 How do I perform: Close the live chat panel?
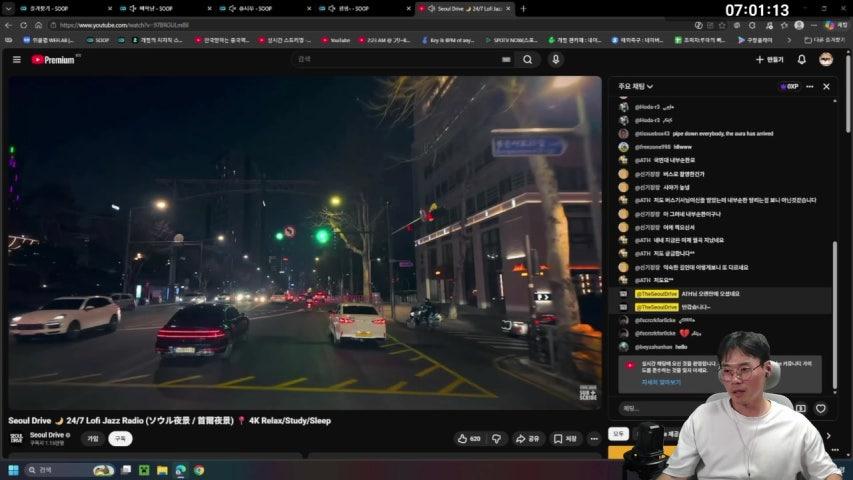click(x=826, y=87)
